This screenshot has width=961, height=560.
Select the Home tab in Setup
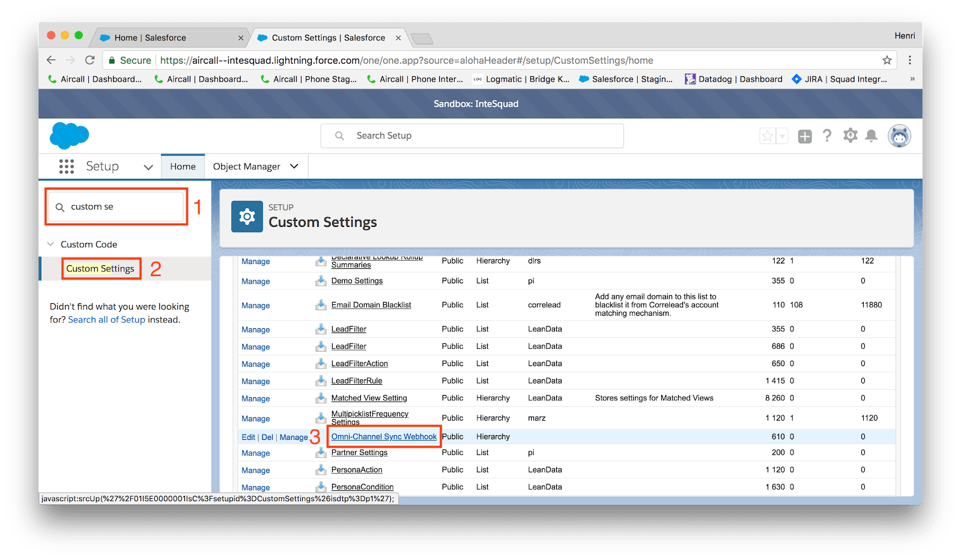(183, 166)
